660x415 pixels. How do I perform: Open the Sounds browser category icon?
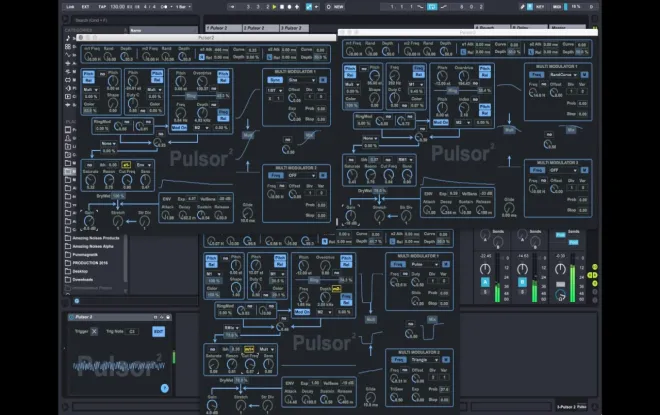[68, 38]
